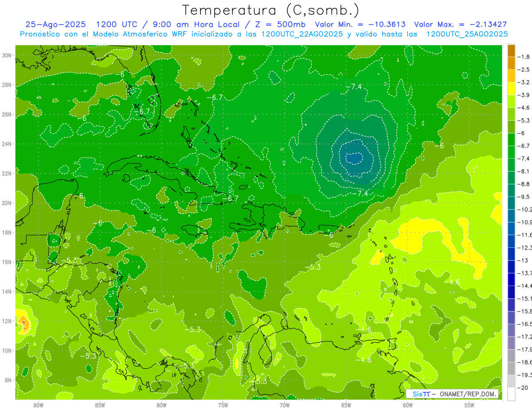The image size is (532, 411).
Task: Click the "10N" latitude label
Action: pos(8,351)
